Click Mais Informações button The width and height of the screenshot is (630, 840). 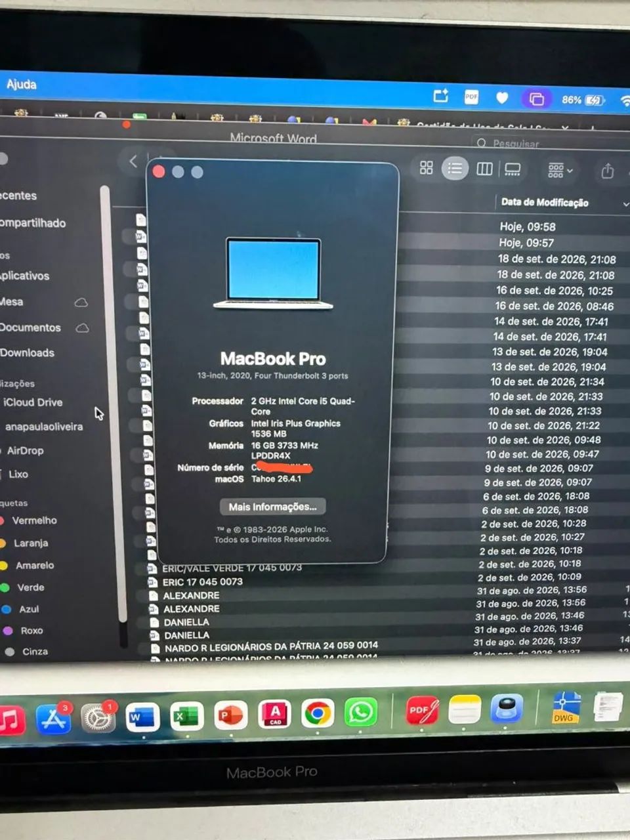[x=272, y=507]
